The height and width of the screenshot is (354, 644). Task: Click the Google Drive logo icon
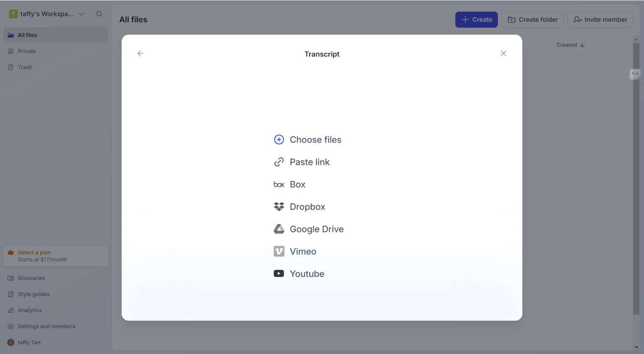coord(279,229)
